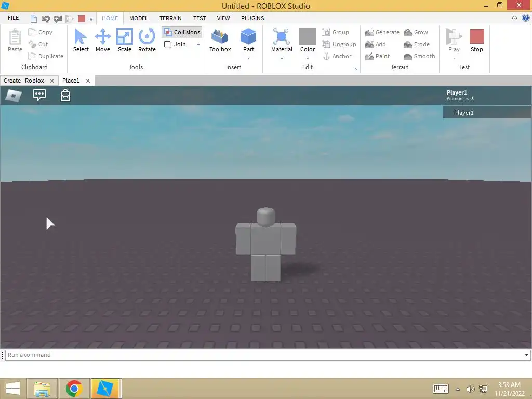Expand the Part dropdown arrow
This screenshot has width=532, height=399.
(x=249, y=58)
